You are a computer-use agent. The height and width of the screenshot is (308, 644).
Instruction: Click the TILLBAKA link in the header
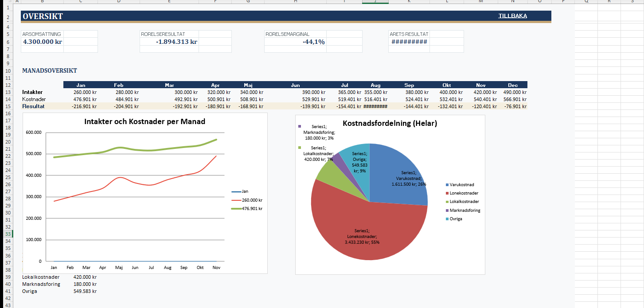point(512,16)
